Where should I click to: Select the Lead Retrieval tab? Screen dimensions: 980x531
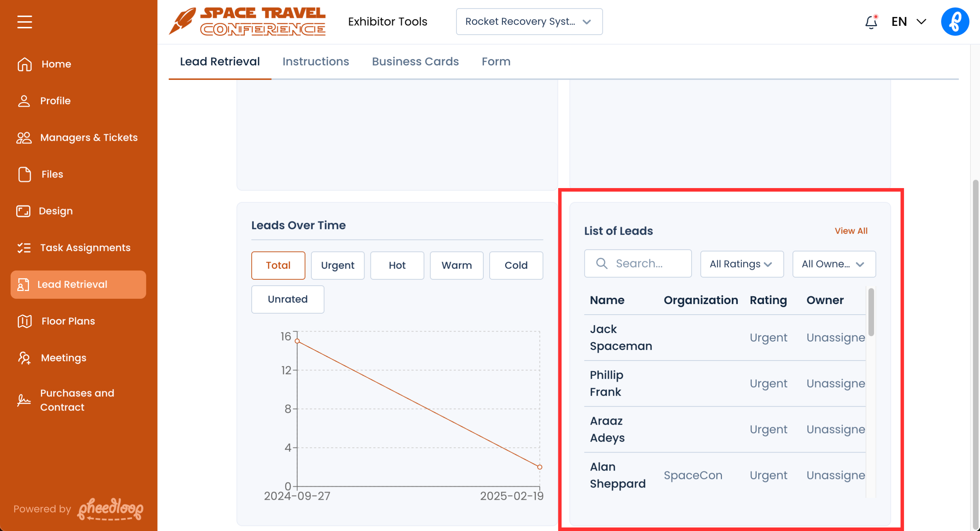click(220, 62)
